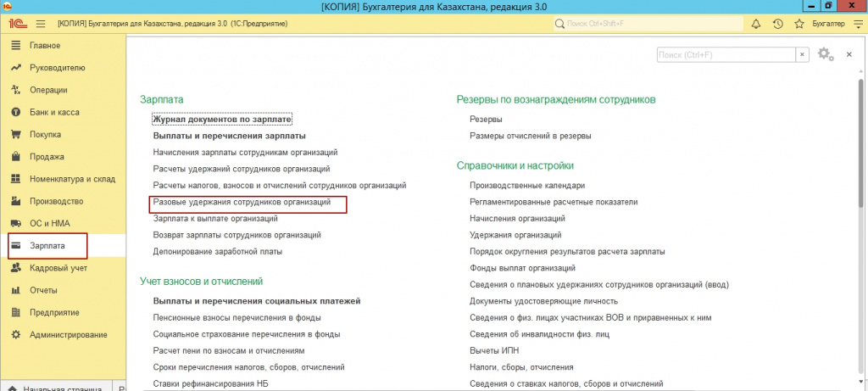Click the Операции section icon

[x=16, y=90]
